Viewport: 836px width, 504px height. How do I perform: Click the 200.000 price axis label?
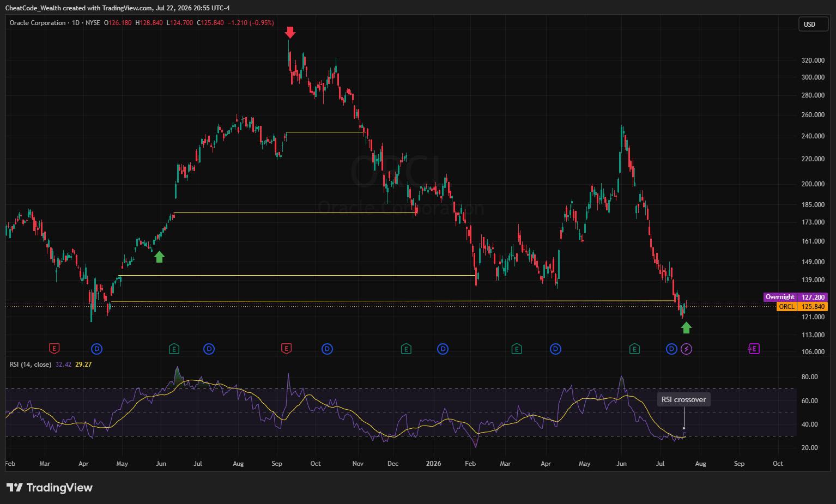coord(813,184)
